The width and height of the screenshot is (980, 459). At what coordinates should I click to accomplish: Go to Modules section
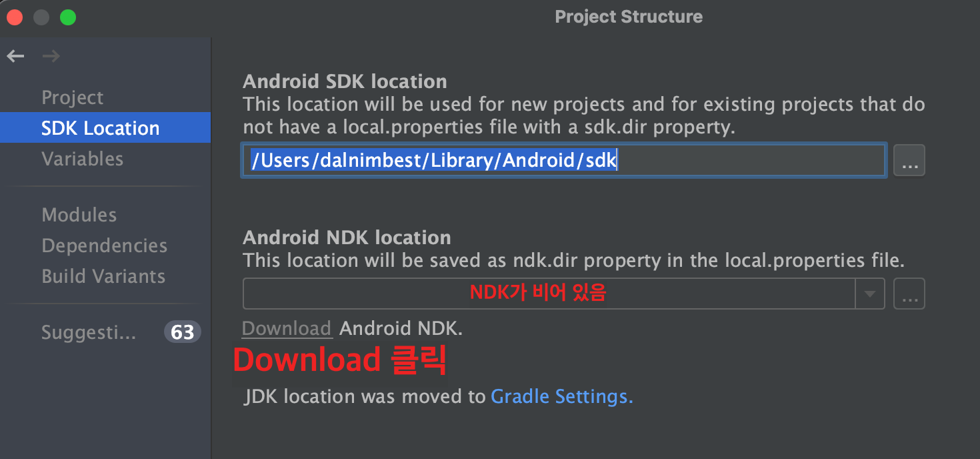[x=79, y=215]
